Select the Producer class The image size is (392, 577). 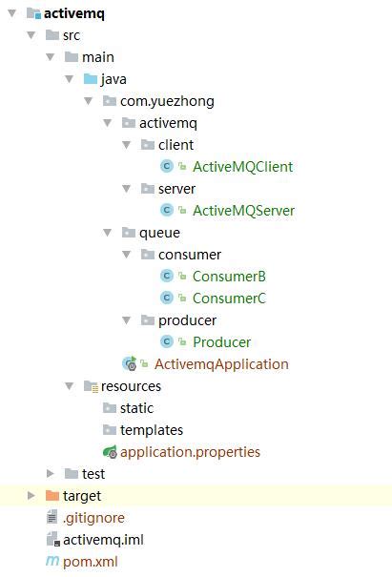click(222, 341)
